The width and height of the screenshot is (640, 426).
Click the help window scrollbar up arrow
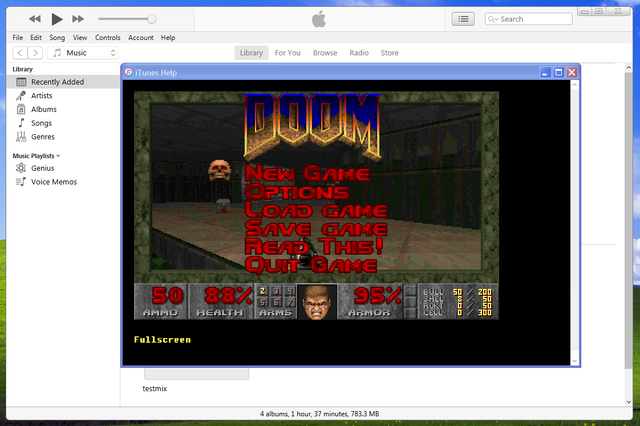pos(575,85)
